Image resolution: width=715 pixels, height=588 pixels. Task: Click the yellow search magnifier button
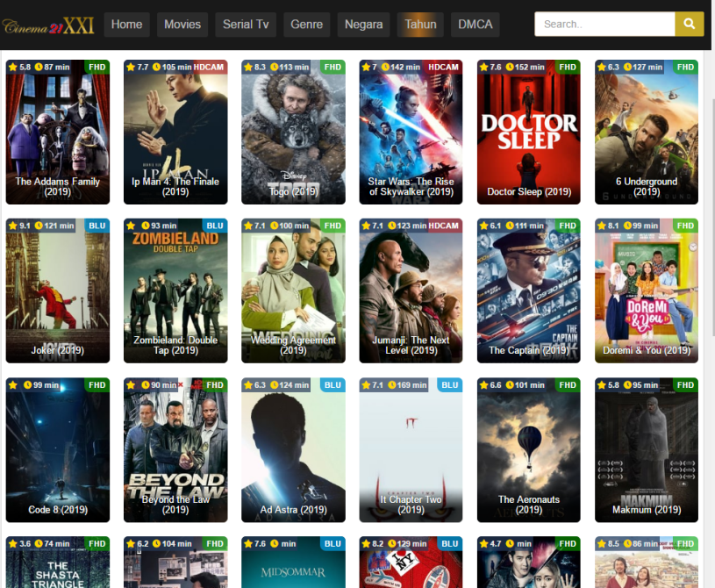point(690,25)
